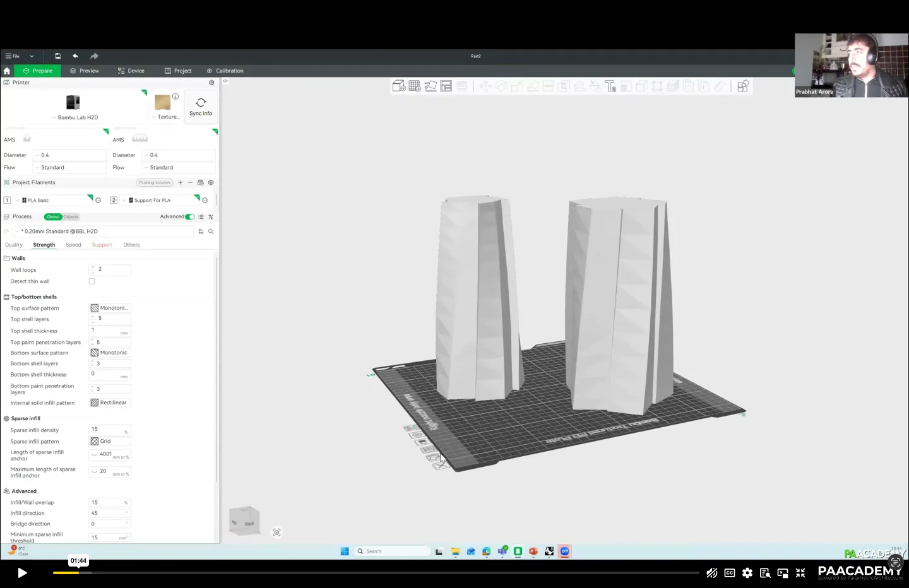Click the Auto orient toolbar icon
Image resolution: width=909 pixels, height=588 pixels.
point(431,86)
